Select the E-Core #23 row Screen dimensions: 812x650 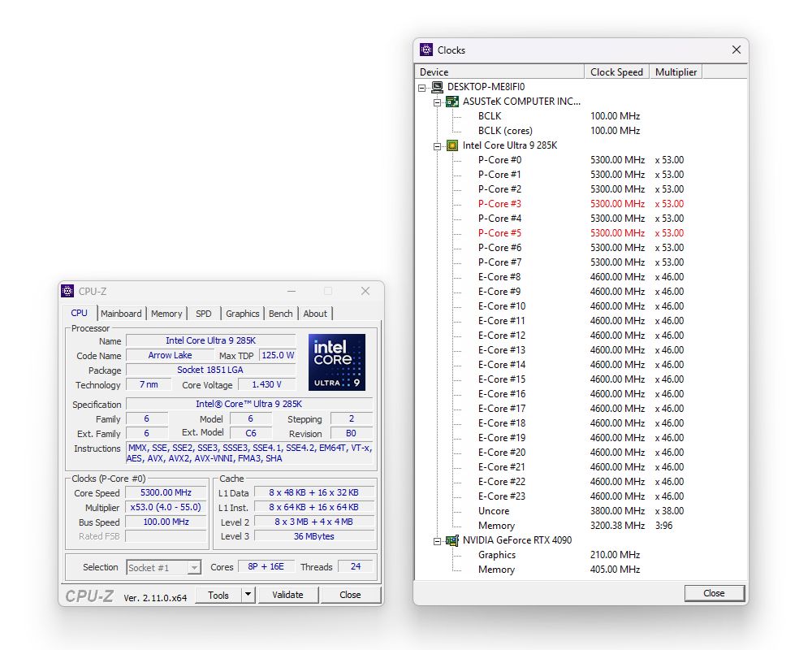(x=581, y=496)
